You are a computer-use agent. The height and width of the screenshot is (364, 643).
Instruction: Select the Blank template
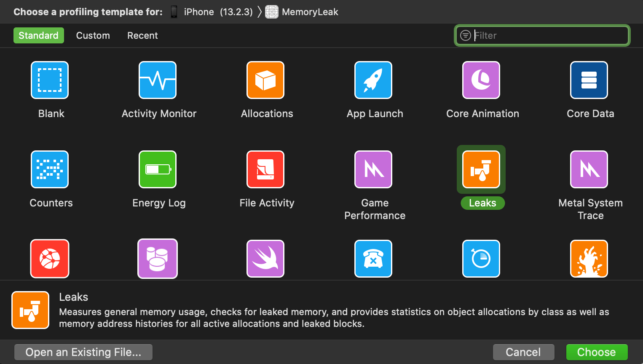50,80
